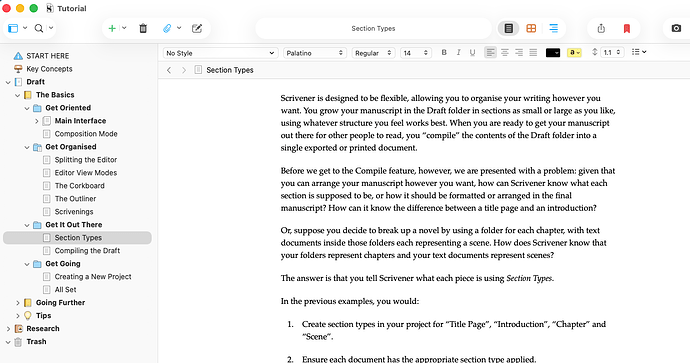Collapse the Get Going folder
Image resolution: width=690 pixels, height=363 pixels.
click(27, 264)
